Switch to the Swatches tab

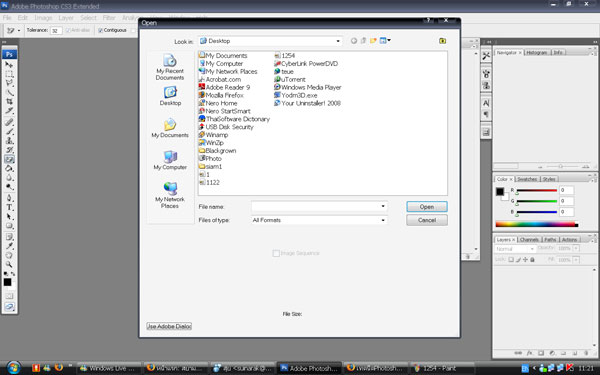527,179
